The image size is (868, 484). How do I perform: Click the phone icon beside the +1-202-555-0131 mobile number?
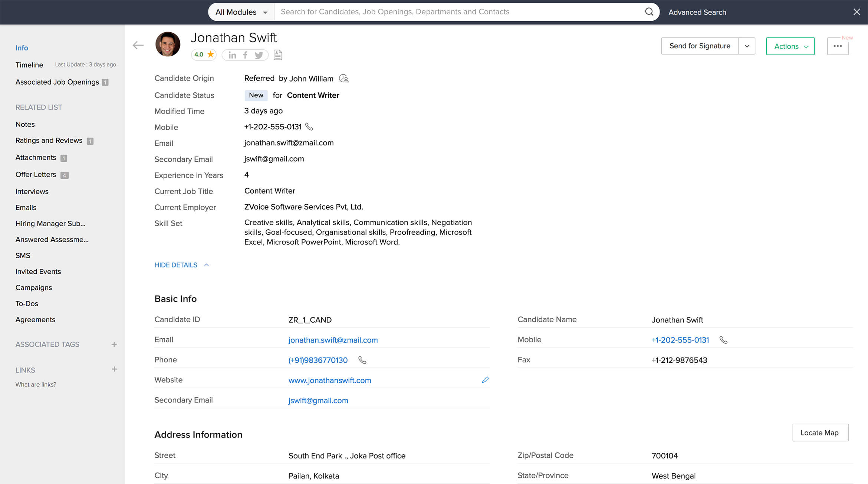click(309, 127)
